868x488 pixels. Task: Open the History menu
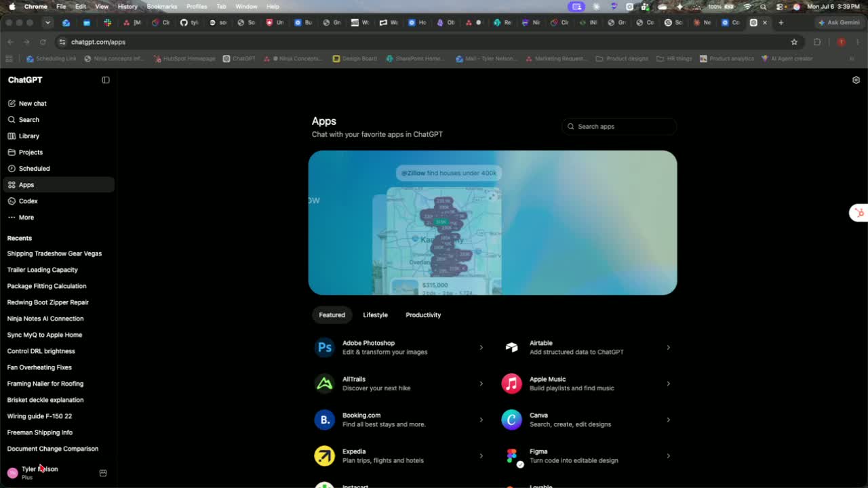(127, 7)
